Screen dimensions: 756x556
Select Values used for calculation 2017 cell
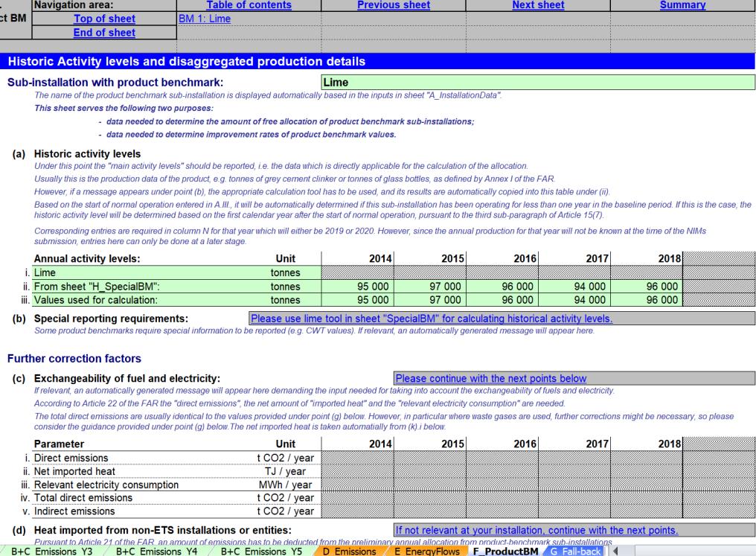(574, 300)
